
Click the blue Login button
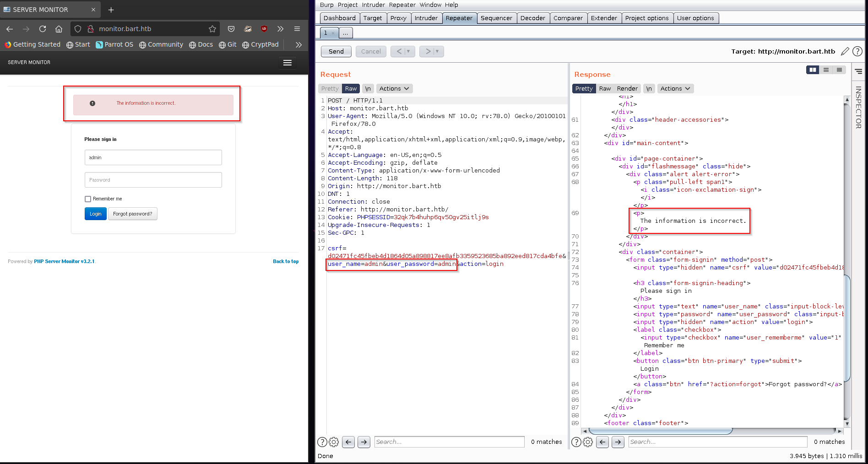coord(96,214)
